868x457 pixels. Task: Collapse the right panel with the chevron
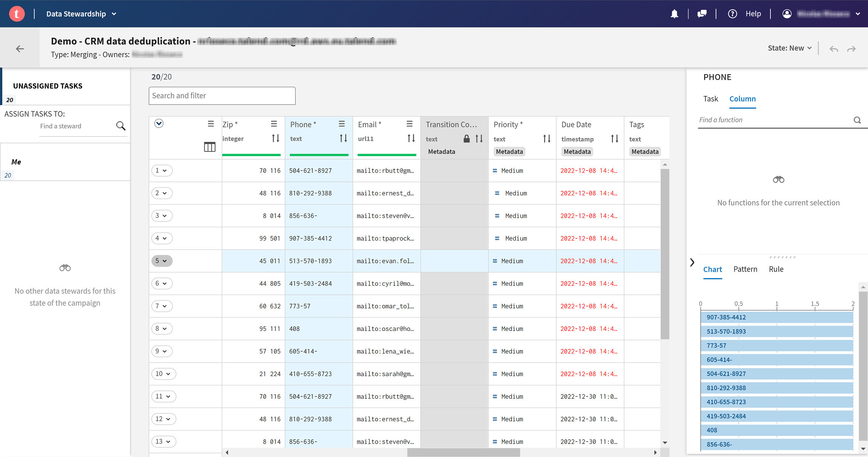click(692, 262)
